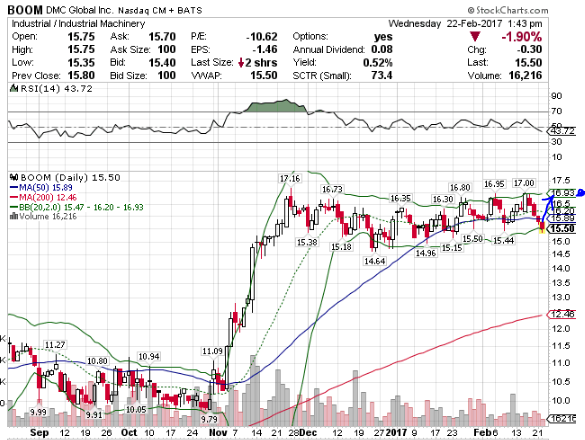Viewport: 585px width, 440px height.
Task: Click the 16.73 price high label
Action: 332,189
